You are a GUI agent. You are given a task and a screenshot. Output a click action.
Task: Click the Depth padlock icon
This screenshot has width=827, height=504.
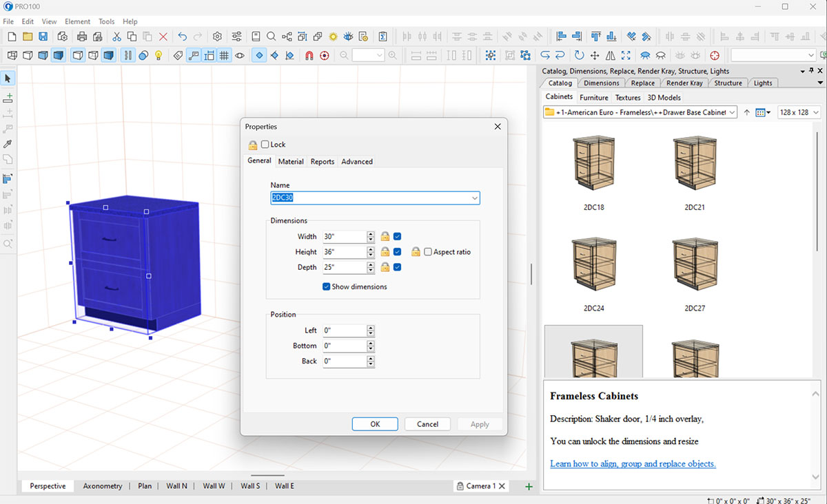pos(385,267)
